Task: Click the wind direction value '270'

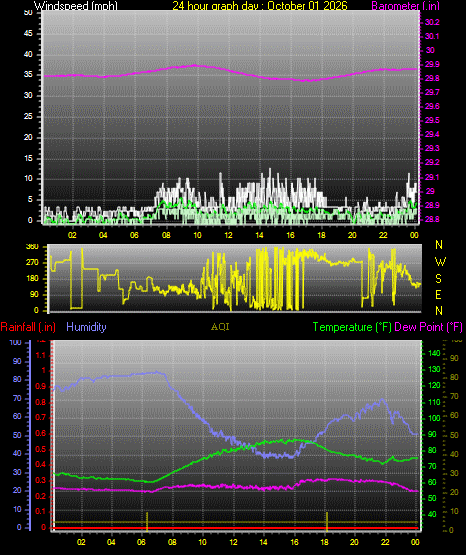Action: point(32,263)
